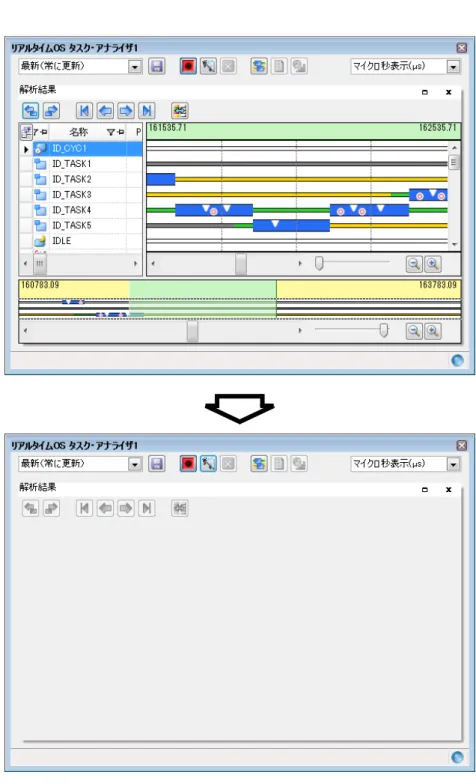Click the 163783.09 overview end time label
Image resolution: width=476 pixels, height=784 pixels.
[x=438, y=285]
